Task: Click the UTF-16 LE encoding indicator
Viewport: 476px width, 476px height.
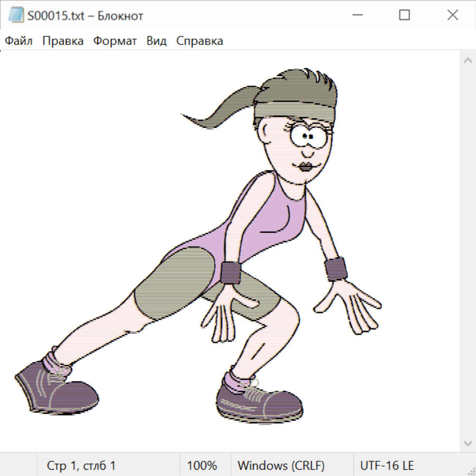Action: coord(387,466)
